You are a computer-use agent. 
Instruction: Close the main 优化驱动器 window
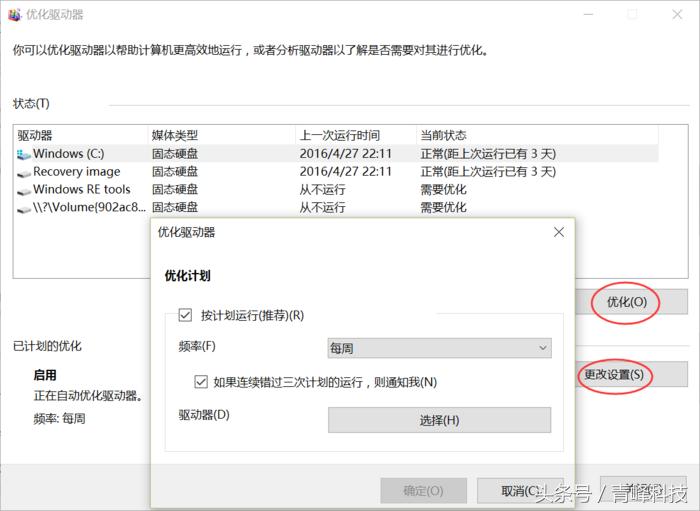677,15
